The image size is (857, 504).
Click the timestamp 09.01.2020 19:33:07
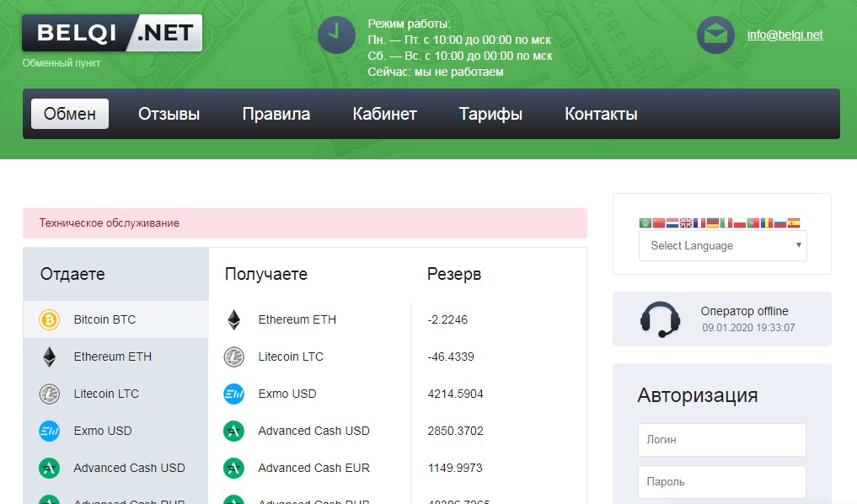click(x=748, y=328)
